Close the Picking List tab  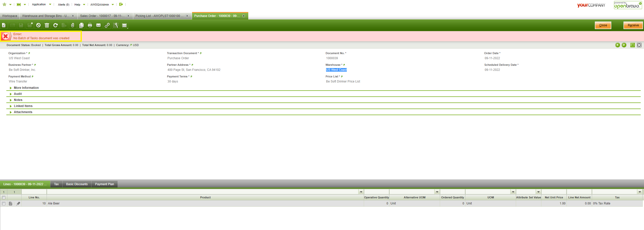click(x=187, y=16)
